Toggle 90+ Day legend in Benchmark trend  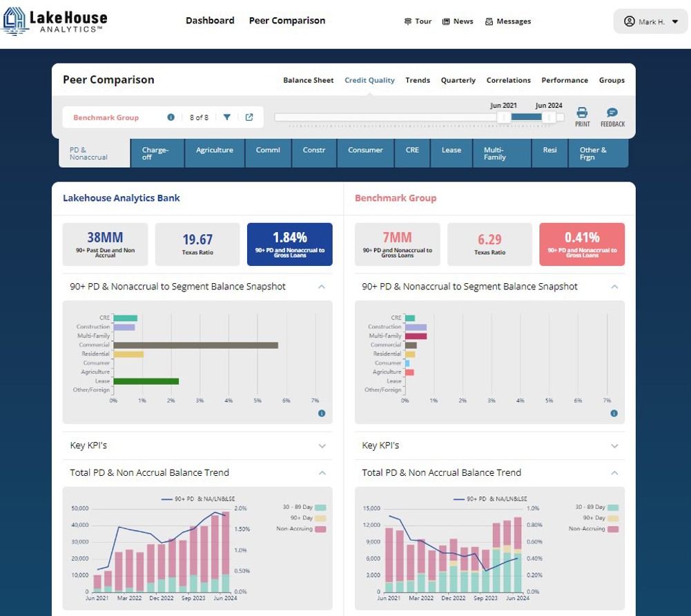tap(600, 518)
